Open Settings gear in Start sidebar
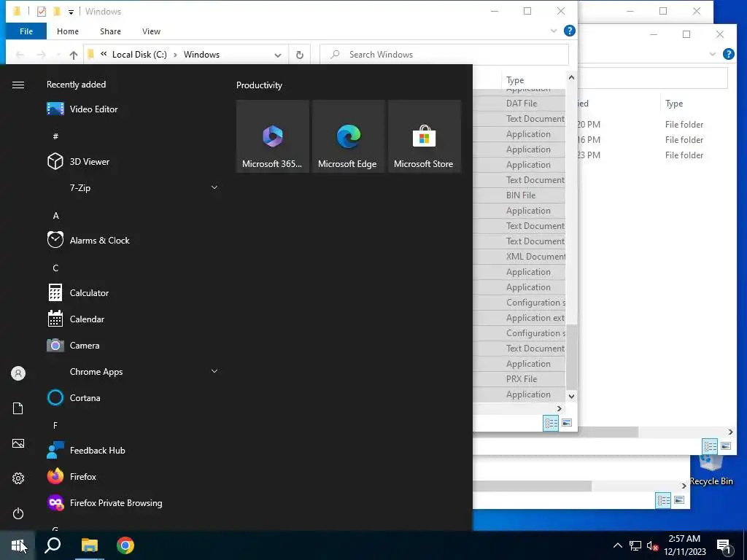Screen dimensions: 747x560 (18, 478)
